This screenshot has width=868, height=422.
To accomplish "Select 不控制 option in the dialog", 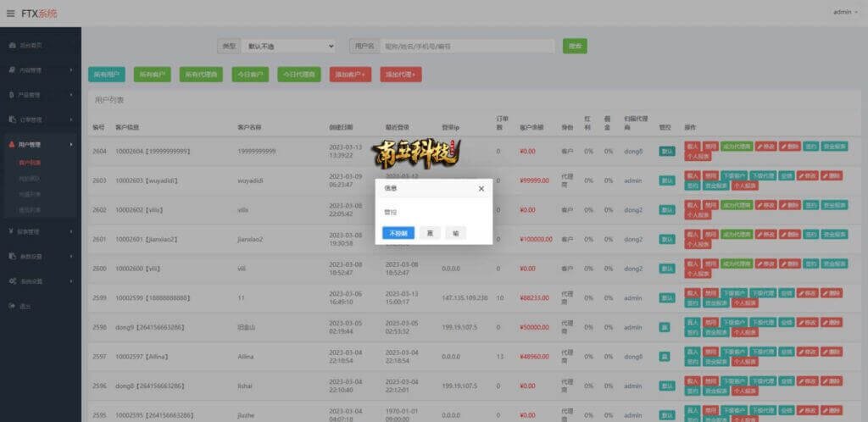I will pyautogui.click(x=398, y=233).
